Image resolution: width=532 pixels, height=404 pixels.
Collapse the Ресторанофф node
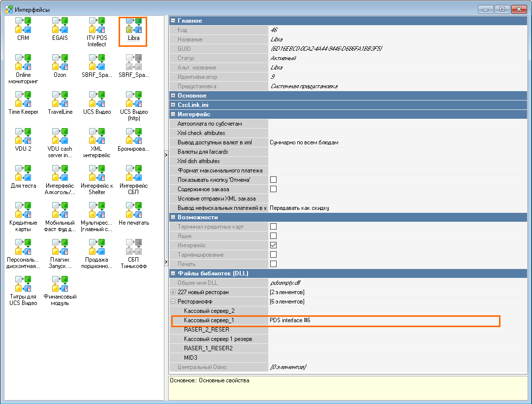point(173,302)
